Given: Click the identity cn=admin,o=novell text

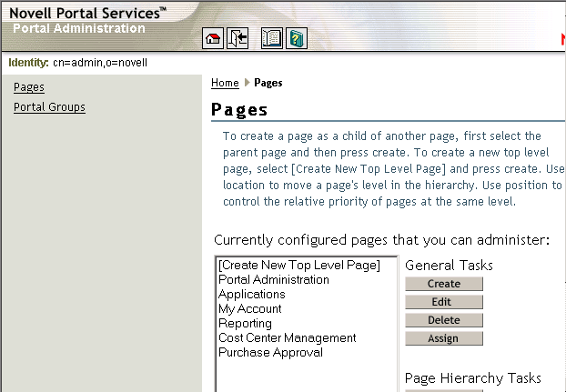Looking at the screenshot, I should tap(100, 63).
